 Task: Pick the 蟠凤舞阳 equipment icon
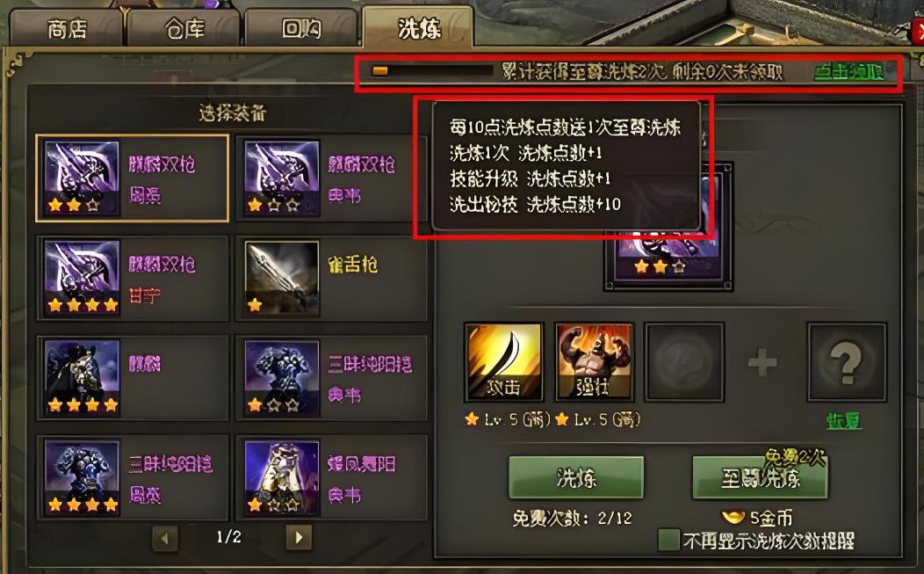[282, 478]
